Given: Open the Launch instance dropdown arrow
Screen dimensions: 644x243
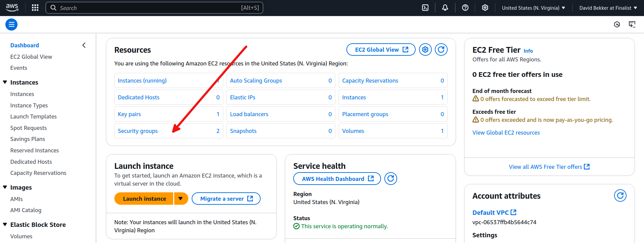Looking at the screenshot, I should pyautogui.click(x=181, y=199).
